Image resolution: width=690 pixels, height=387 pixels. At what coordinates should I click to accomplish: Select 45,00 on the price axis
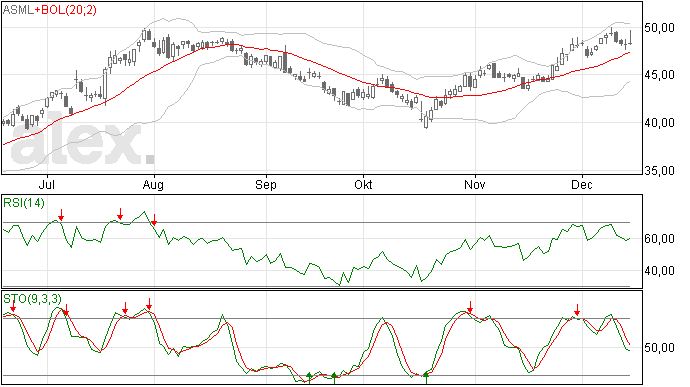click(x=659, y=75)
